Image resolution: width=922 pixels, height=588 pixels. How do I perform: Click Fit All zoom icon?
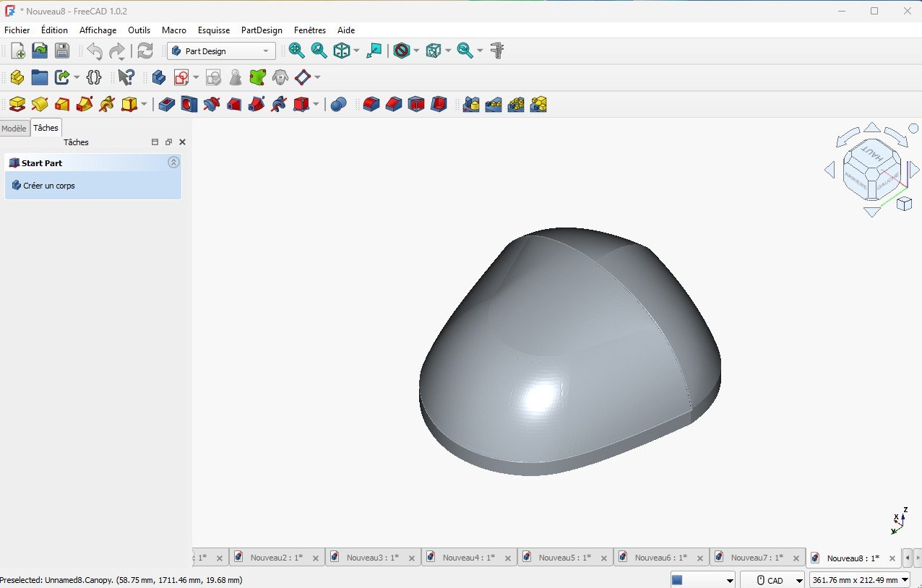tap(296, 51)
